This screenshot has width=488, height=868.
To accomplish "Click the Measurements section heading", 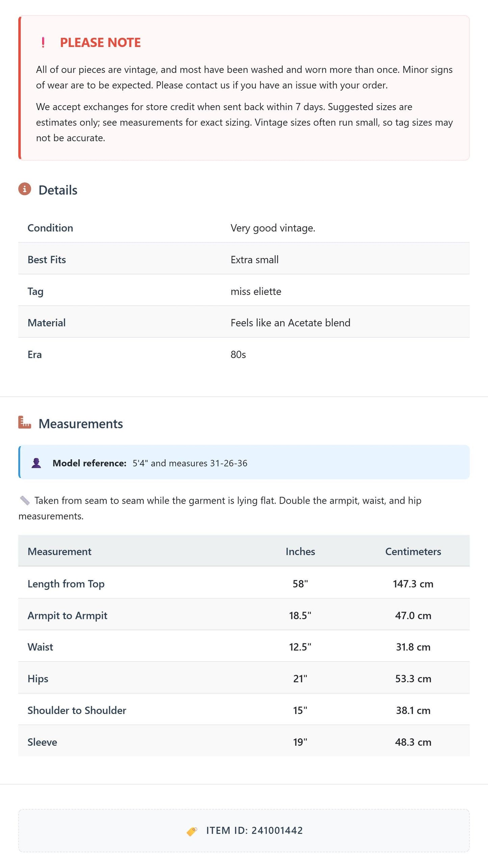I will [x=81, y=424].
